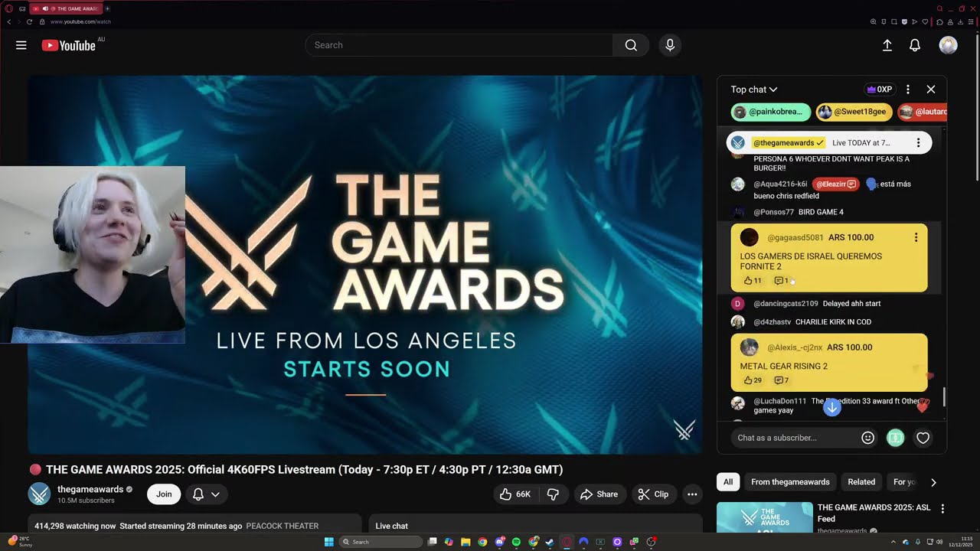Close the live chat panel

[x=931, y=90]
